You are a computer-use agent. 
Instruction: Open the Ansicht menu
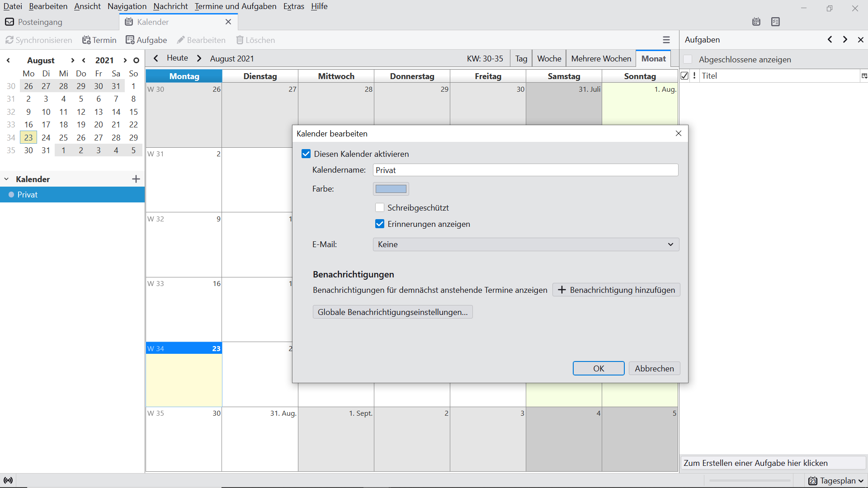pyautogui.click(x=88, y=6)
